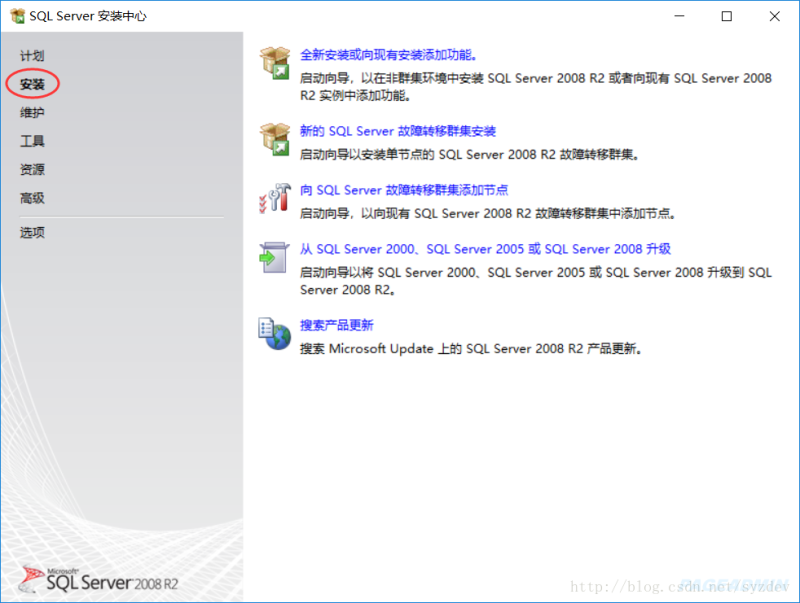Image resolution: width=800 pixels, height=603 pixels.
Task: Show the 高级 section
Action: pyautogui.click(x=32, y=198)
